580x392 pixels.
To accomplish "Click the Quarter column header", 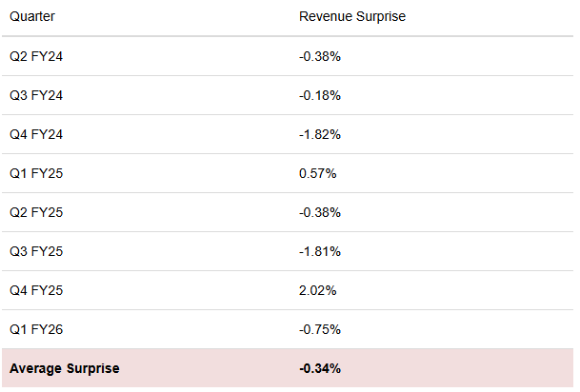I will [x=33, y=17].
